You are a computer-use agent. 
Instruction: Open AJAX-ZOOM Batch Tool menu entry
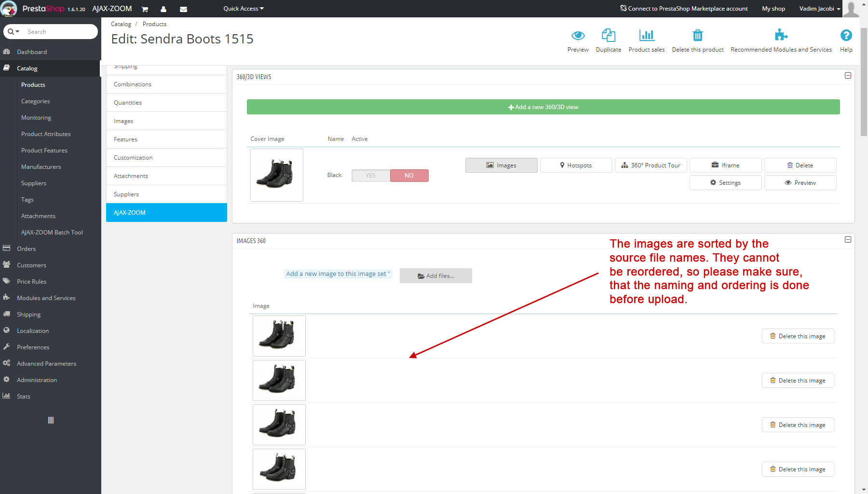(x=52, y=232)
